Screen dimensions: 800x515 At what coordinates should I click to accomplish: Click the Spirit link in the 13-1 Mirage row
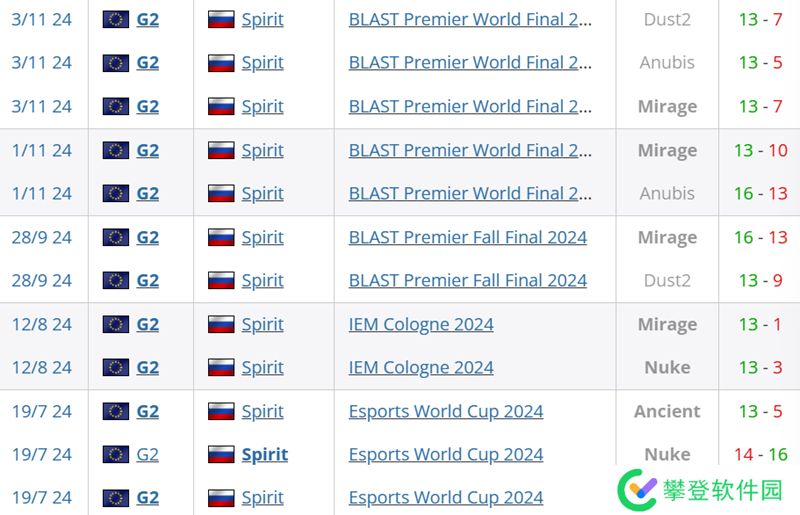coord(263,325)
